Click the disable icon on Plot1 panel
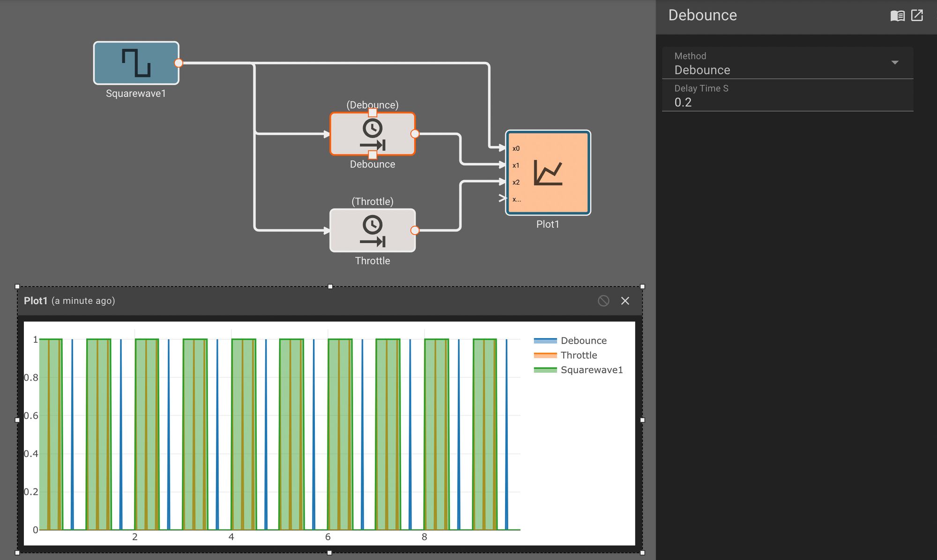The height and width of the screenshot is (560, 937). 603,301
